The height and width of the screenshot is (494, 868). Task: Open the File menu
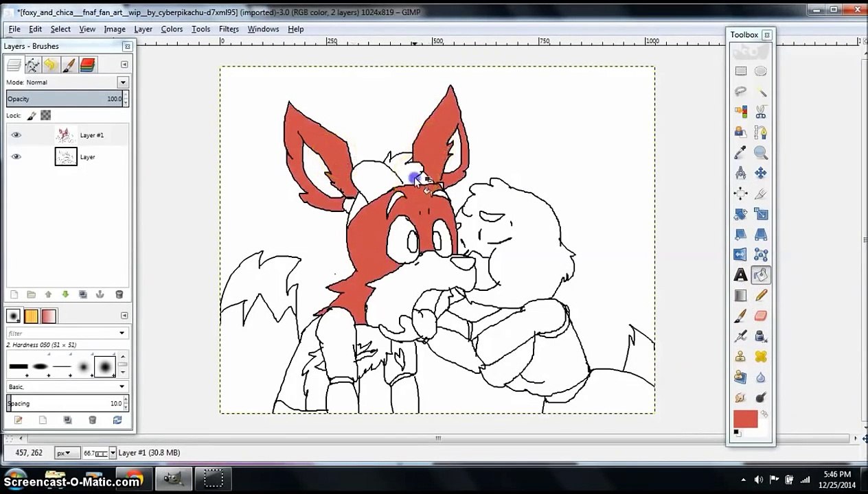pyautogui.click(x=14, y=29)
